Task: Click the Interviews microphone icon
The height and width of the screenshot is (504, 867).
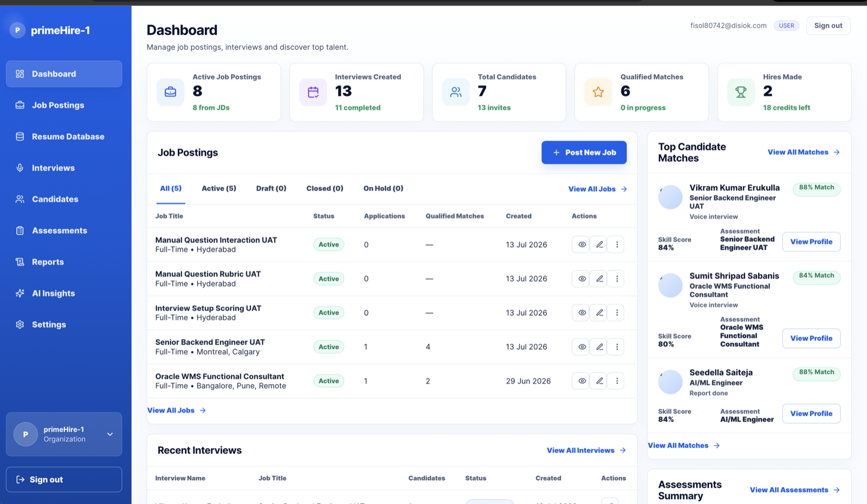Action: (x=20, y=168)
